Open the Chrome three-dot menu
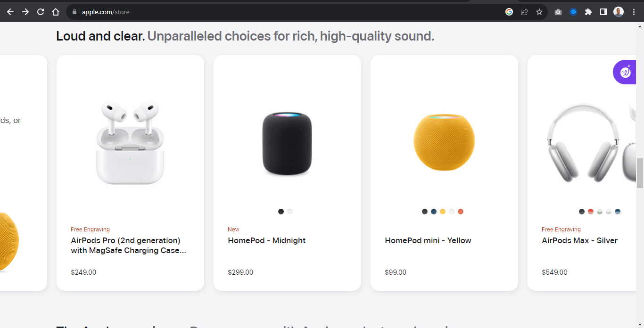644x328 pixels. (x=634, y=12)
